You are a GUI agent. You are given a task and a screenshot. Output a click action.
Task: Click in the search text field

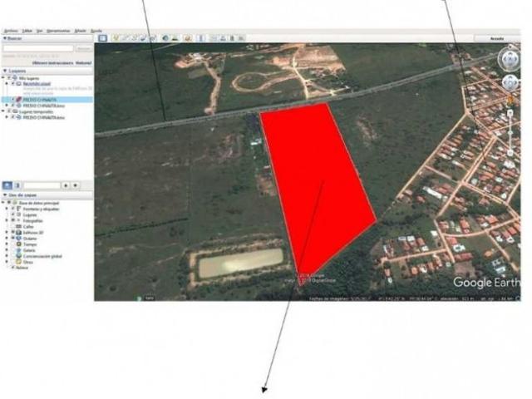pyautogui.click(x=38, y=49)
